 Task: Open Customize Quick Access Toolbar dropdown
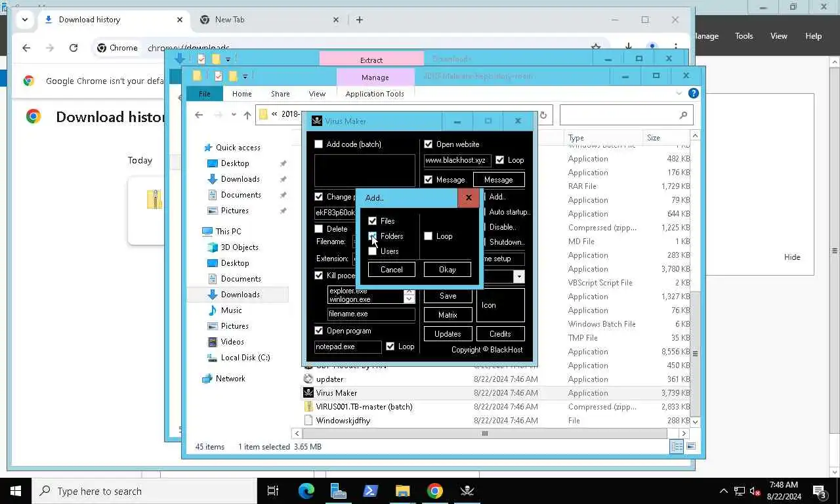click(x=245, y=77)
